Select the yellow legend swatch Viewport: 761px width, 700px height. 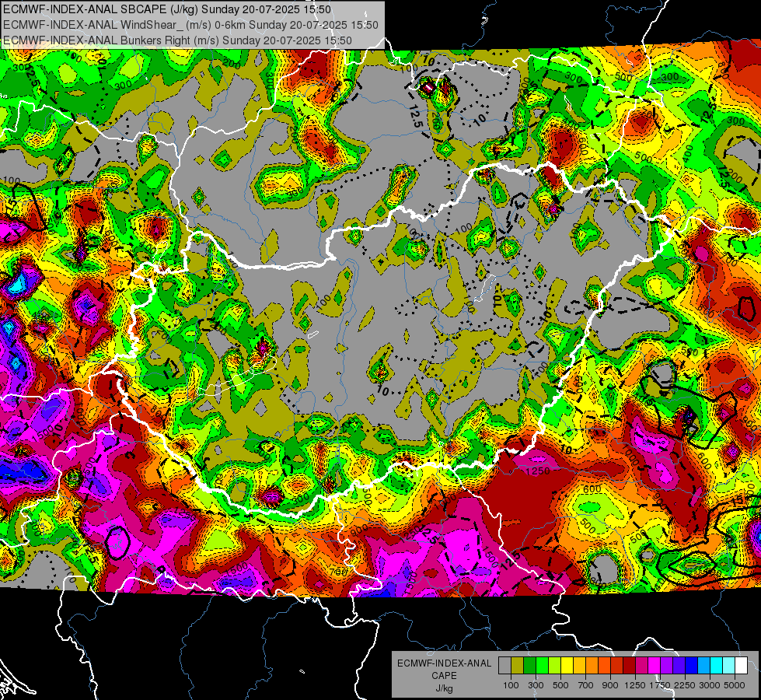[x=567, y=666]
